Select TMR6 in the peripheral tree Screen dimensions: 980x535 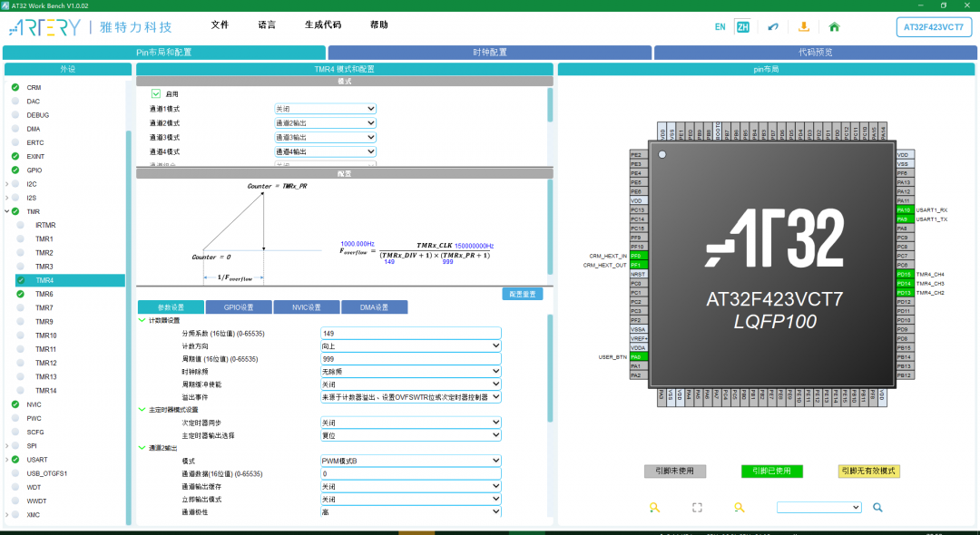click(x=44, y=294)
